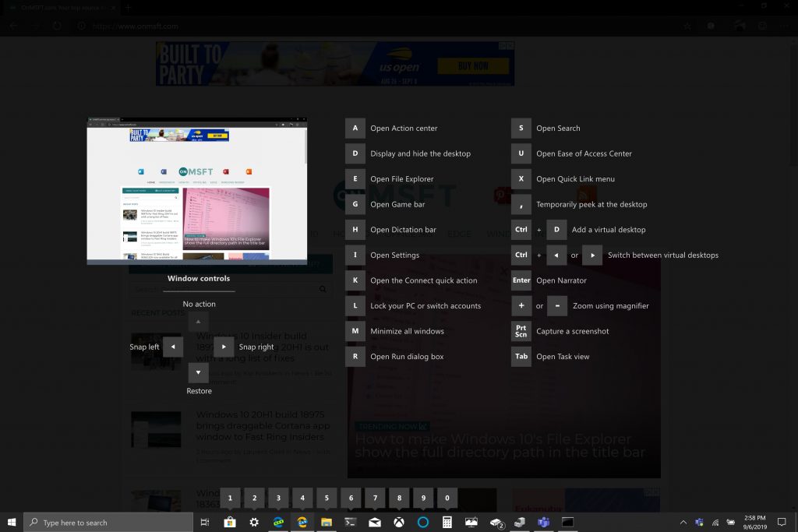
Task: Click the Enter key for Narrator
Action: pyautogui.click(x=521, y=280)
